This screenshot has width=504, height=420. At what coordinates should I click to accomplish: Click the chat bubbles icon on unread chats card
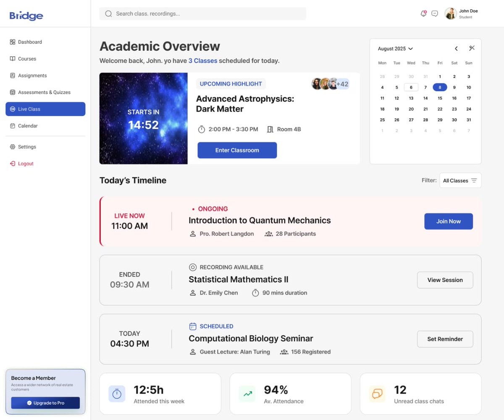tap(377, 394)
